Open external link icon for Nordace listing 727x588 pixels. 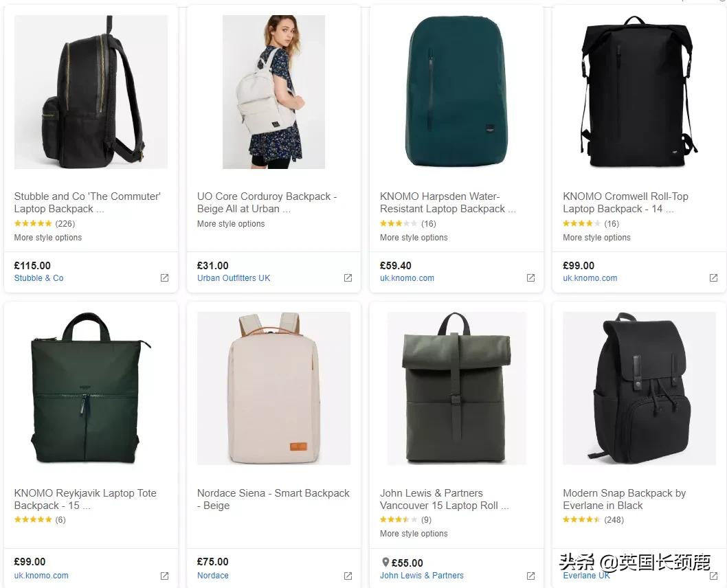click(348, 576)
